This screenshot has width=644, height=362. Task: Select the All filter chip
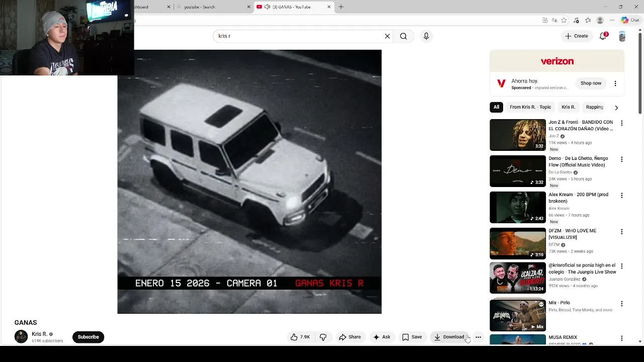(x=496, y=107)
